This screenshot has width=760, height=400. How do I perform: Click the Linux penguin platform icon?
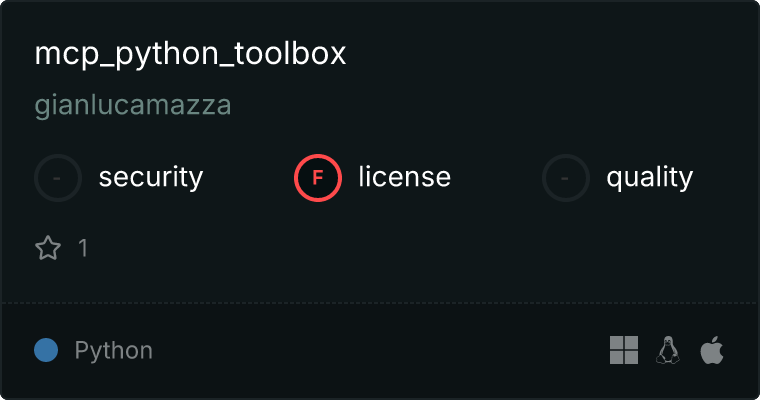[x=667, y=350]
